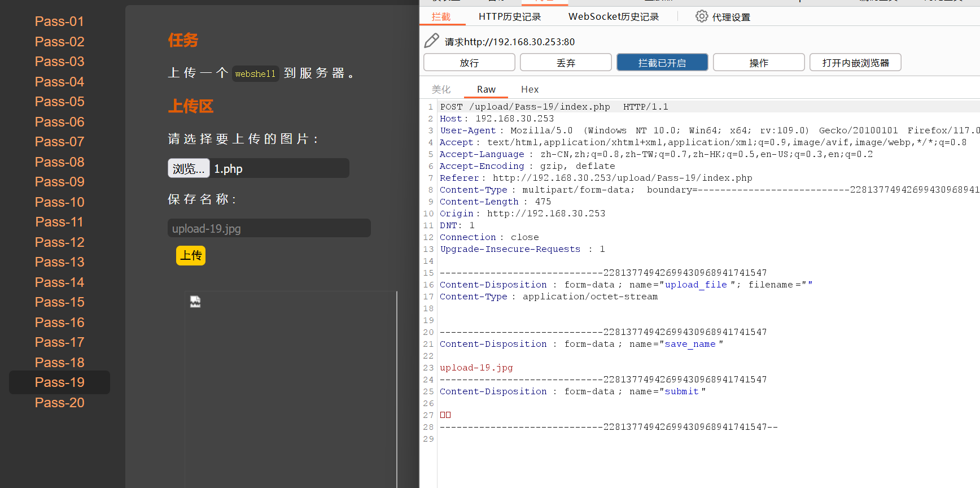Open Pass-06 in the sidebar
Viewport: 980px width, 488px height.
point(59,122)
